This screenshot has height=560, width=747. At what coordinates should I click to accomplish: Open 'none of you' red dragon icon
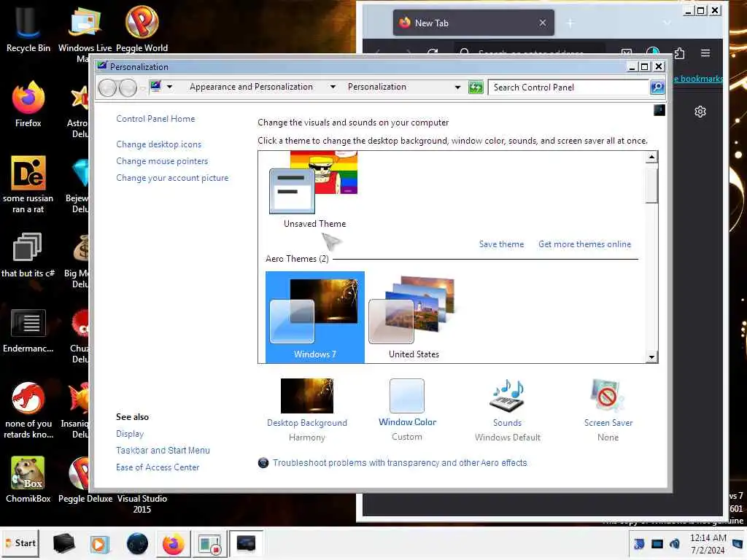click(28, 410)
